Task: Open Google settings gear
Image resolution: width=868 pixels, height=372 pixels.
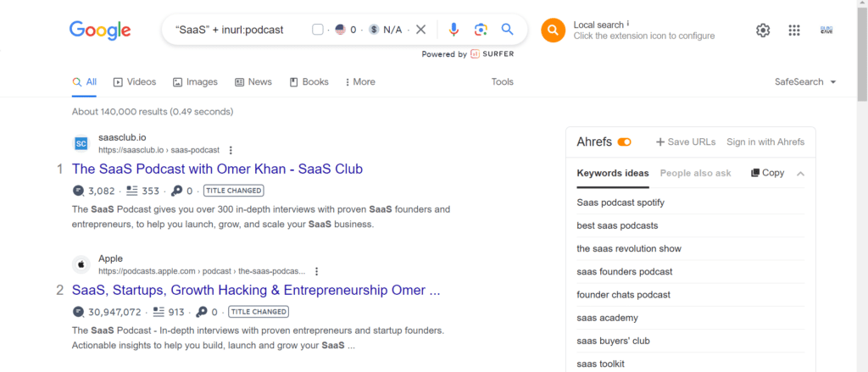Action: tap(763, 31)
